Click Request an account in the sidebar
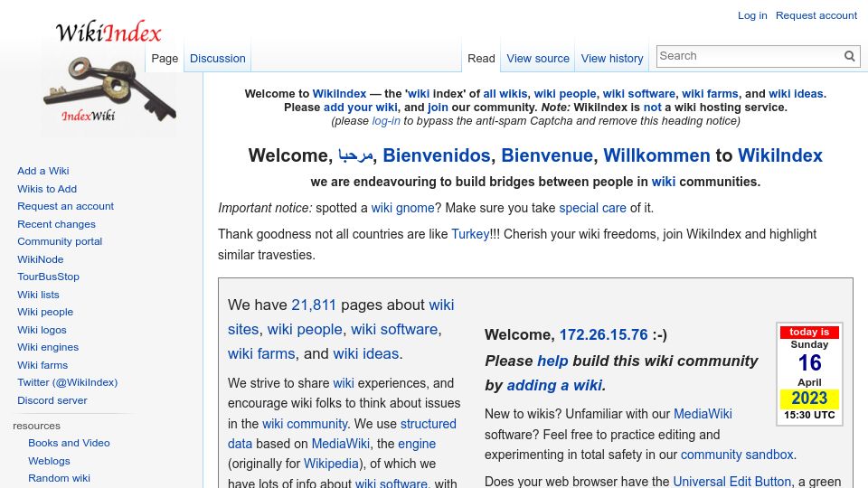 click(x=65, y=206)
